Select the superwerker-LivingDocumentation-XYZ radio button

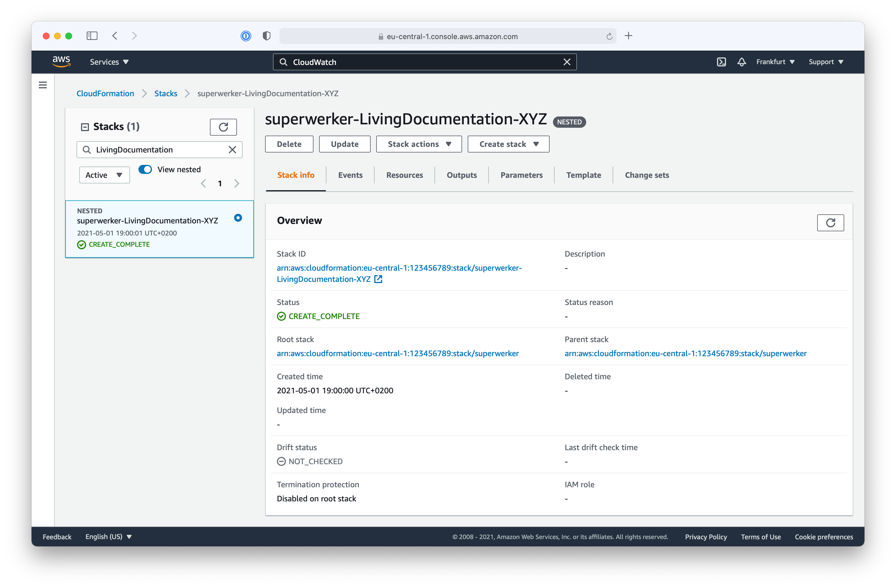coord(238,217)
